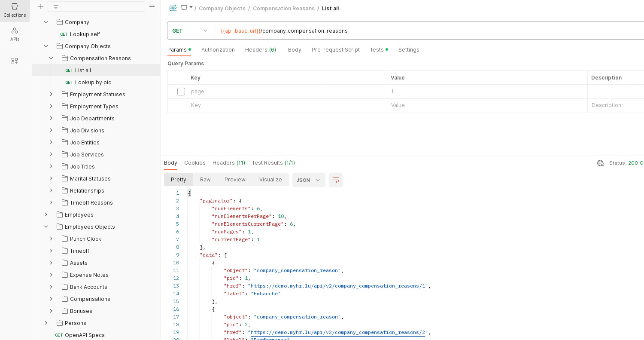The height and width of the screenshot is (340, 644).
Task: Collapse the Company Objects folder
Action: click(x=46, y=46)
